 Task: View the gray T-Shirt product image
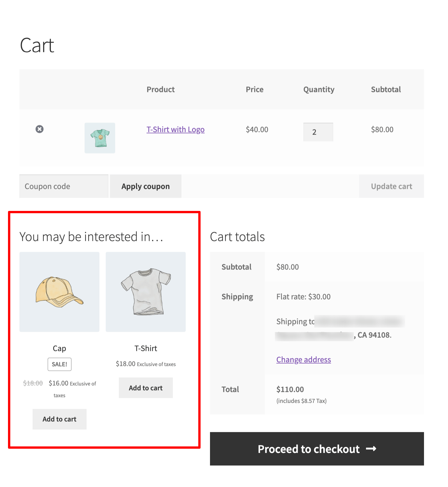[x=146, y=292]
